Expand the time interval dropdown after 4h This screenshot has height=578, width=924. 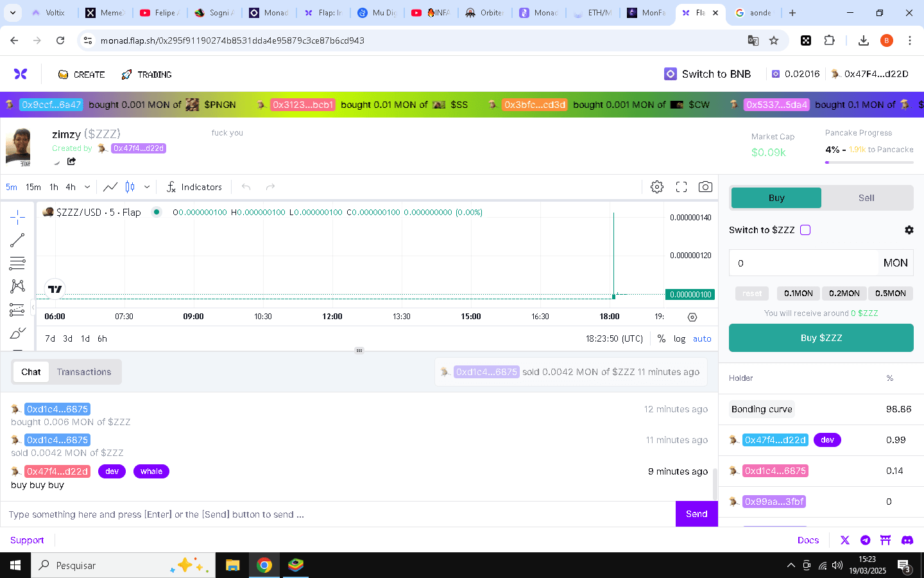(x=87, y=187)
